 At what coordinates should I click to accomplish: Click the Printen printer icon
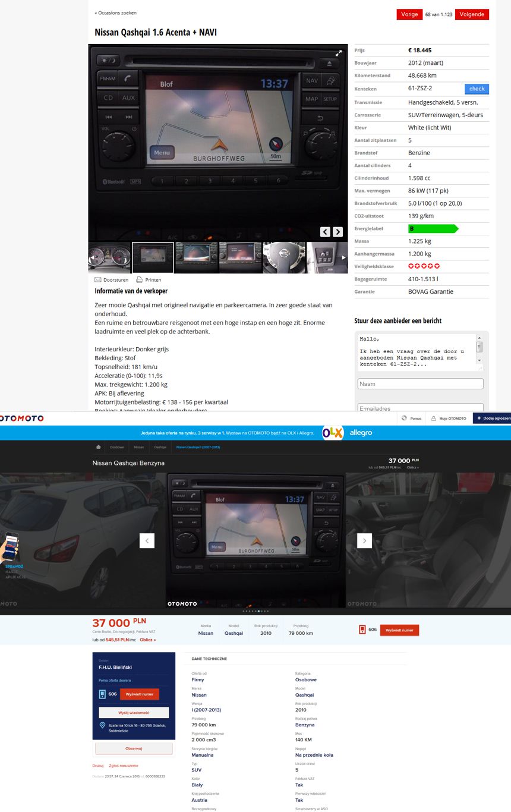pos(139,279)
